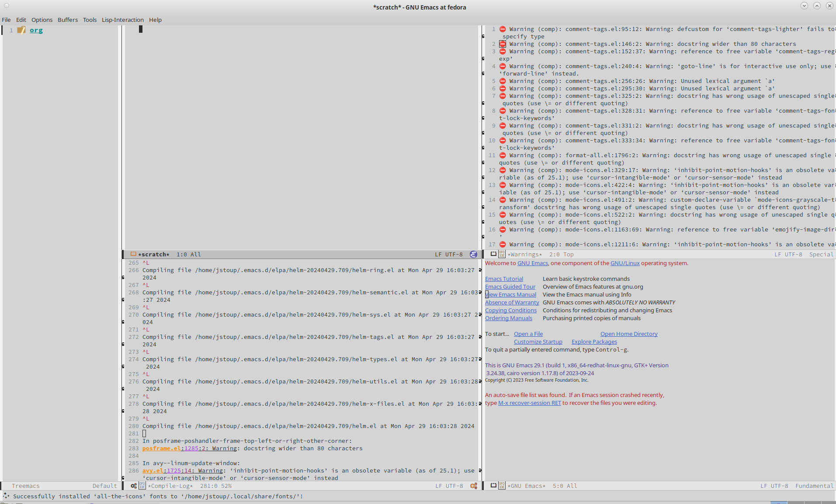The height and width of the screenshot is (504, 836).
Task: Click warning icon for goto-line warning on line 4
Action: coord(503,66)
